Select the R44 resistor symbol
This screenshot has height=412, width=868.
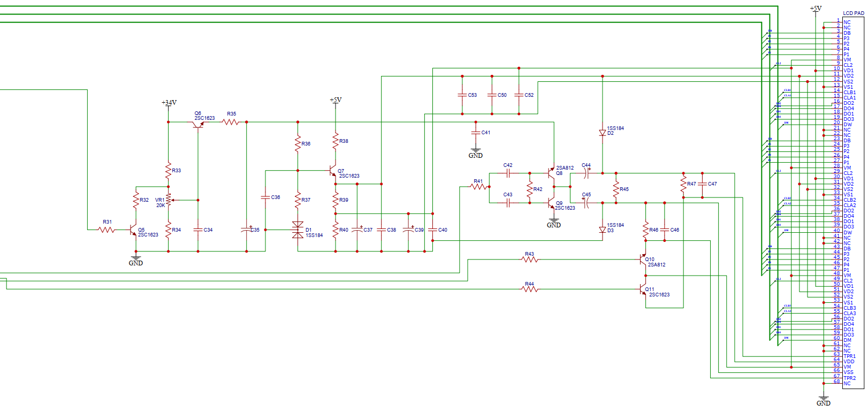[x=530, y=289]
